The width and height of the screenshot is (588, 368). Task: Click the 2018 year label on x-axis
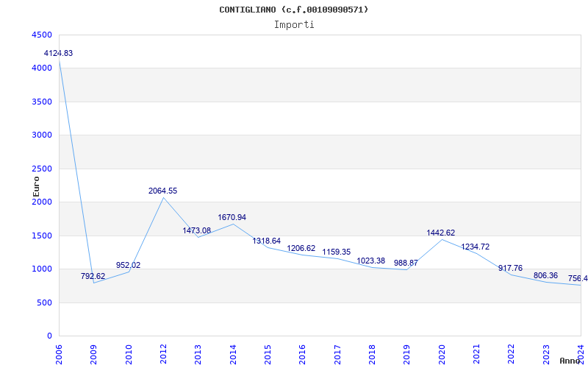click(x=372, y=355)
